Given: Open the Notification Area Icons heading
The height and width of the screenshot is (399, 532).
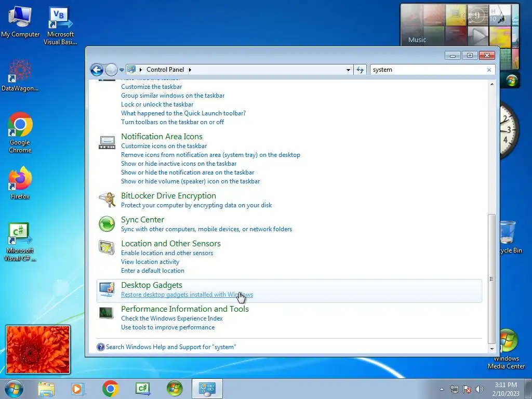Looking at the screenshot, I should coord(162,137).
